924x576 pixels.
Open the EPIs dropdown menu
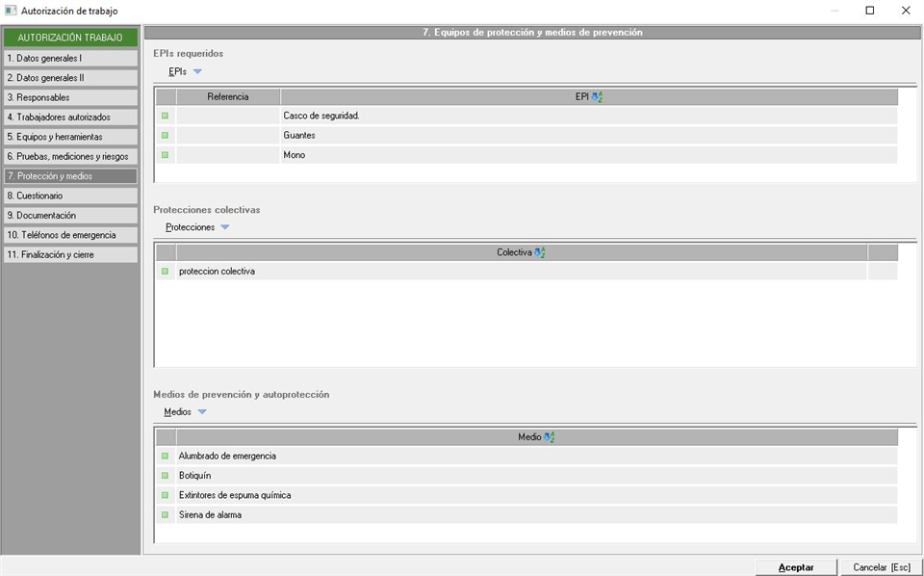185,71
